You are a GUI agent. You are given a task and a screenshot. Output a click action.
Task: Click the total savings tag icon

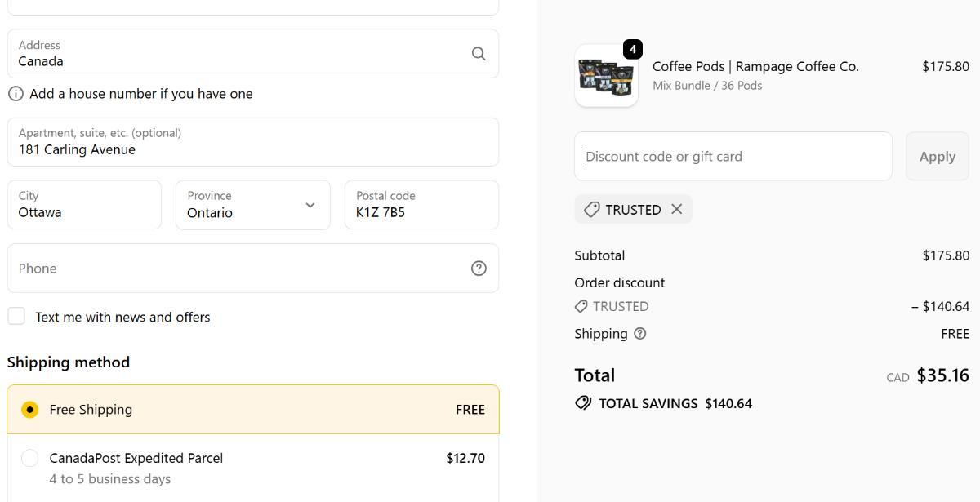click(x=583, y=403)
